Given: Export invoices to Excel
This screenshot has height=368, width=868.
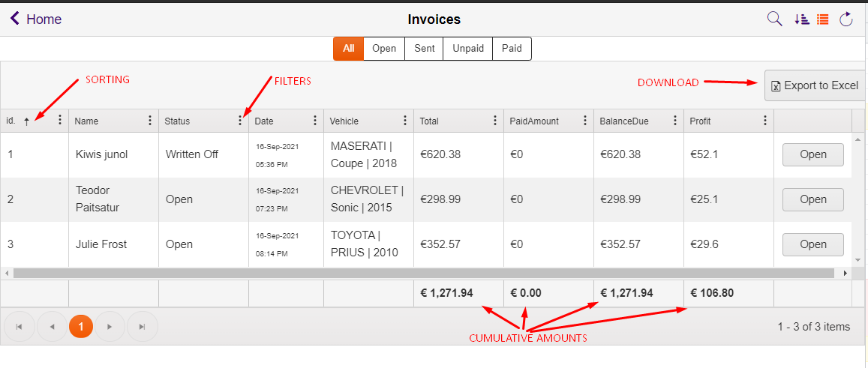Looking at the screenshot, I should point(814,85).
